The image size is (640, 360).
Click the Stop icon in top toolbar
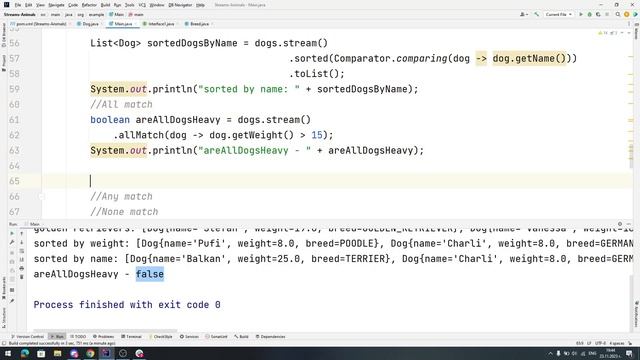(x=607, y=14)
